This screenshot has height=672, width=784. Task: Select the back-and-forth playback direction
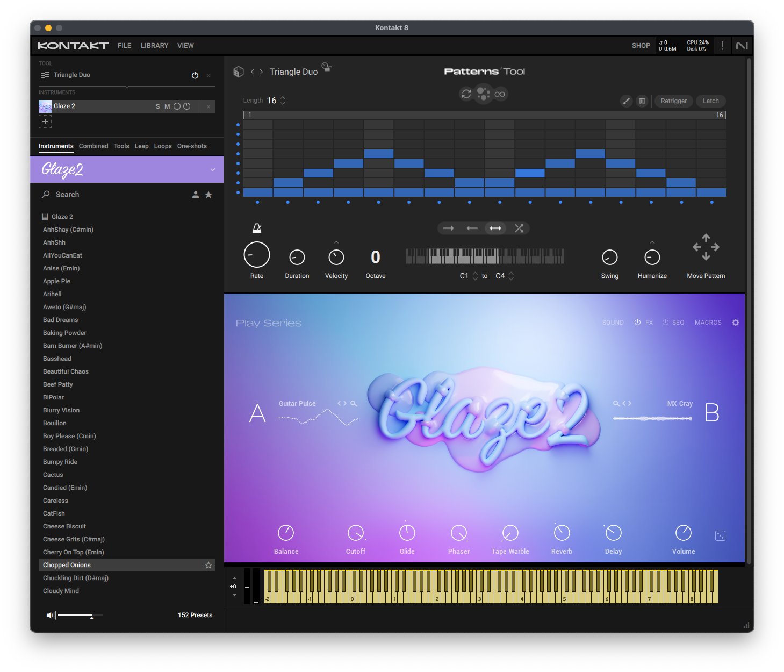[x=495, y=228]
